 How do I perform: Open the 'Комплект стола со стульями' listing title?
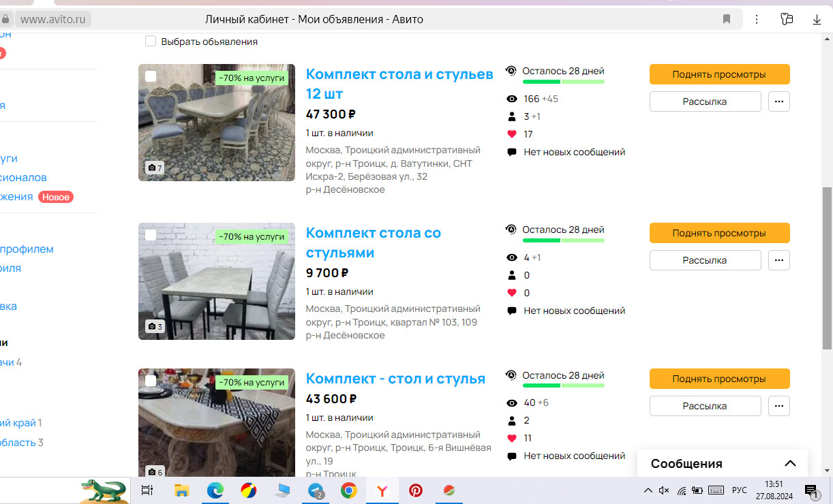pos(374,242)
